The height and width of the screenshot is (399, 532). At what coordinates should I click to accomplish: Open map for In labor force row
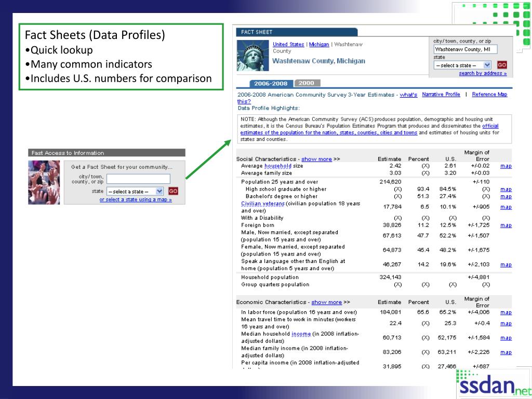click(x=506, y=312)
